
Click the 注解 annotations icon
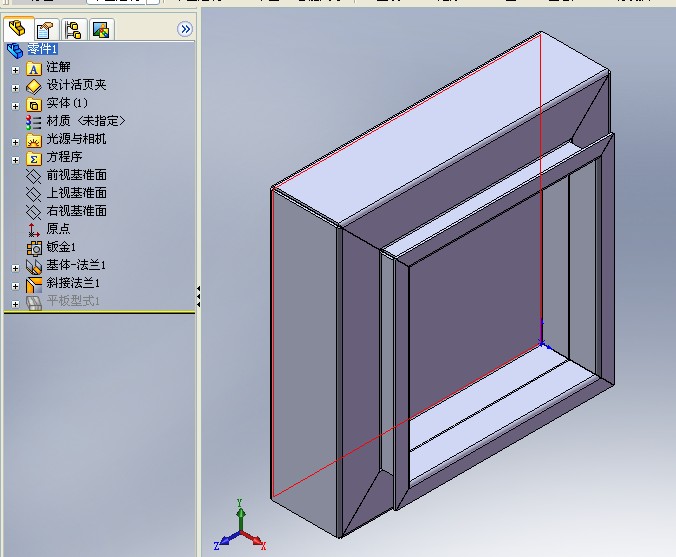pos(34,69)
